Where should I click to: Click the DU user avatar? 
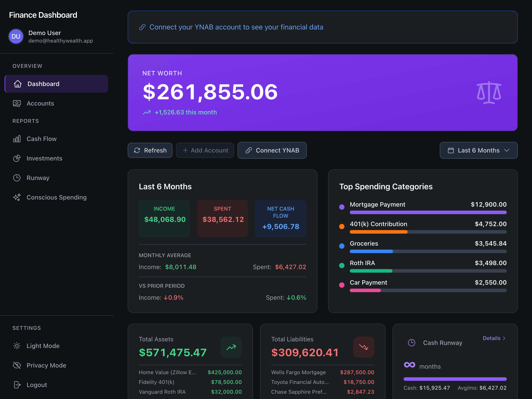(16, 36)
